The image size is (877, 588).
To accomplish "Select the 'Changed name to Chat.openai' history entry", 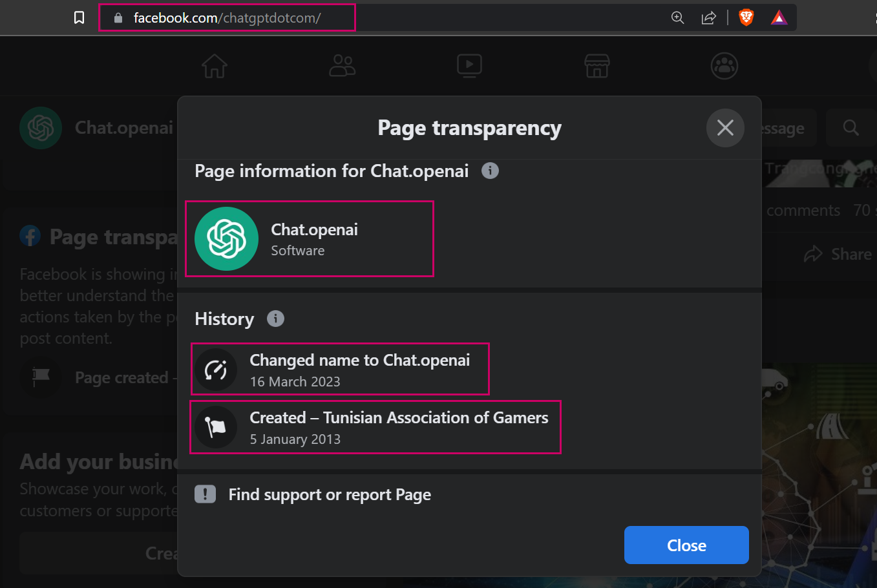I will click(340, 369).
